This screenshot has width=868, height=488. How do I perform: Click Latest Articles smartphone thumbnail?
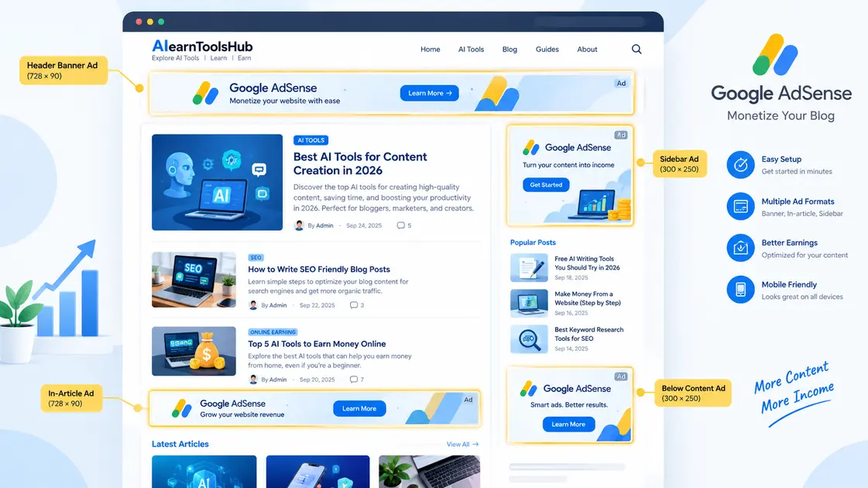point(317,472)
